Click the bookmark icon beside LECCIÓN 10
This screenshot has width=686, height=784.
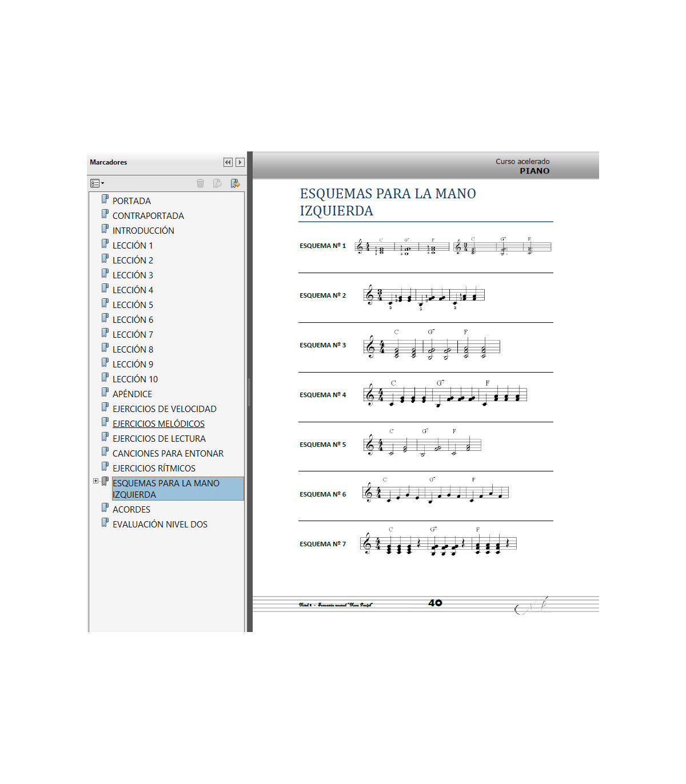tap(105, 378)
